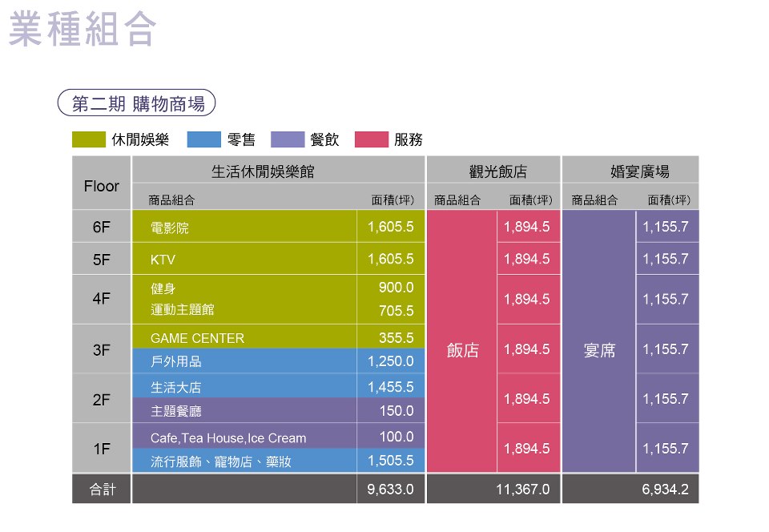Select the 生活大店 cell
Viewport: 769px width, 532px height.
[244, 386]
